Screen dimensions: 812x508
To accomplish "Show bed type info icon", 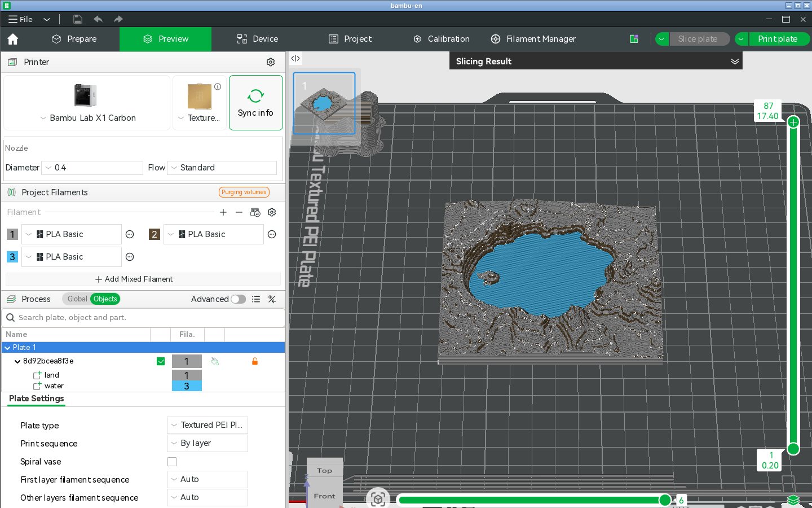I will 218,87.
